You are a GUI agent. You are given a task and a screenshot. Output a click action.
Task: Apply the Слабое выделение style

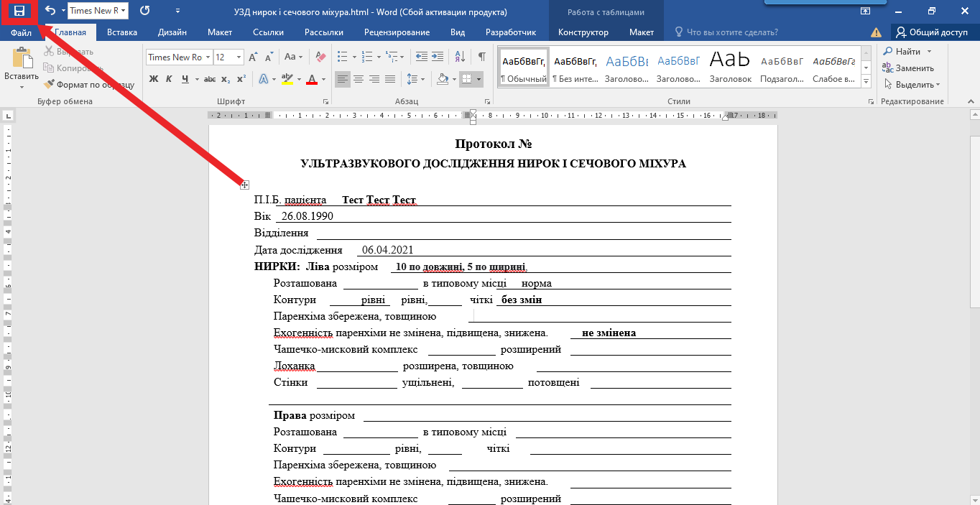coord(833,67)
